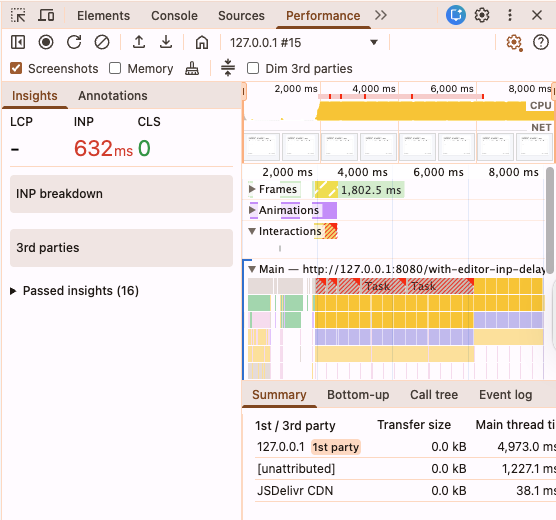Collapse the Interactions track
This screenshot has height=520, width=556.
[x=252, y=231]
